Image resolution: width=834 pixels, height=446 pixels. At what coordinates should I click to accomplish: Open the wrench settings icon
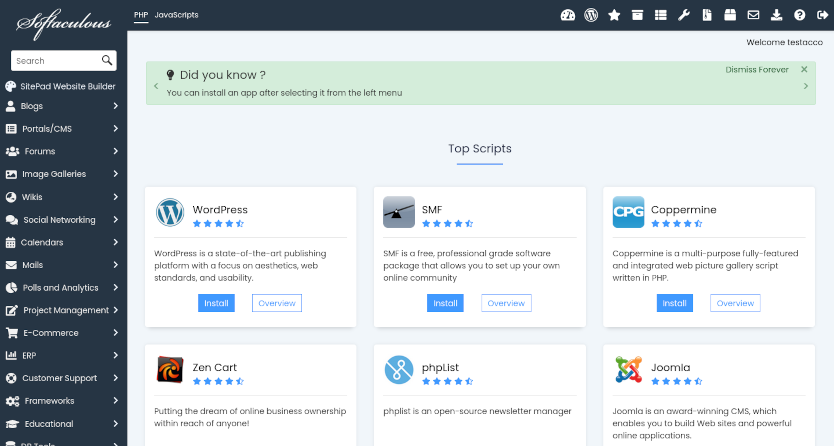pyautogui.click(x=684, y=15)
